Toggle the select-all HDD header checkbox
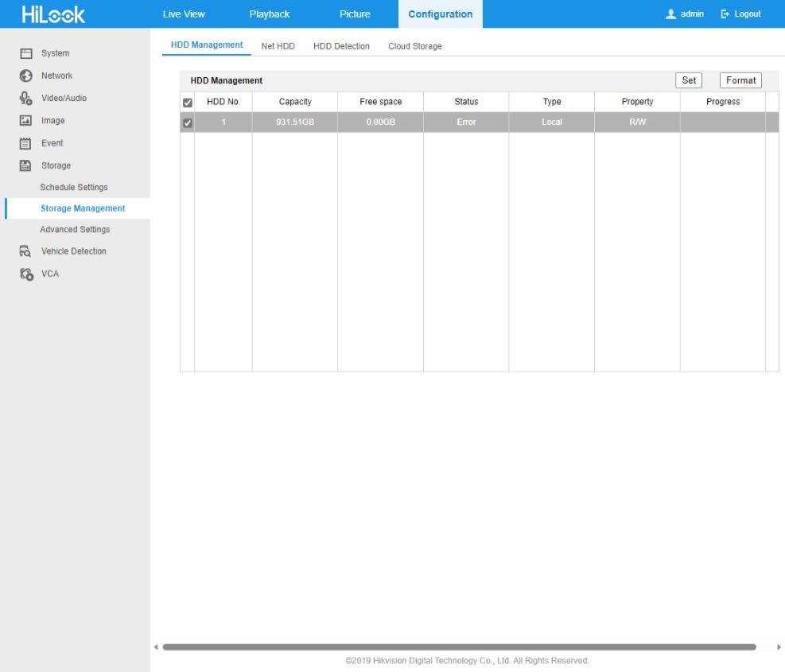The height and width of the screenshot is (672, 785). [x=188, y=103]
